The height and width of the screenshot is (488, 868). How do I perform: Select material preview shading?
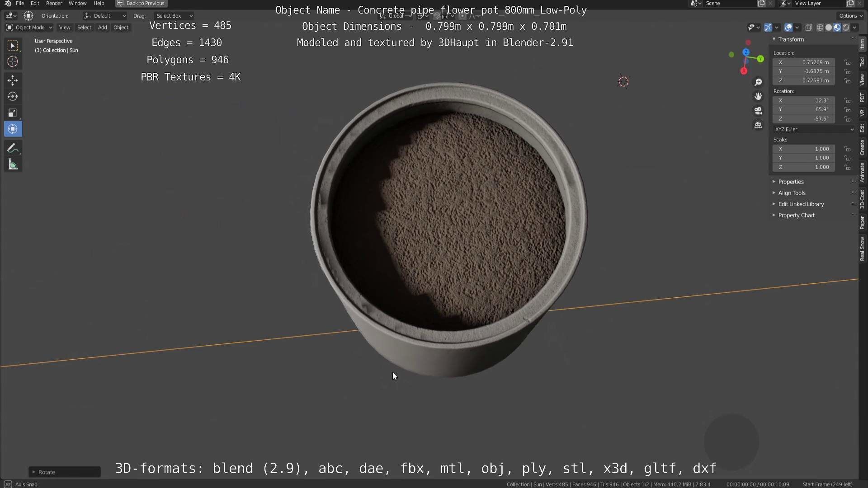tap(837, 28)
